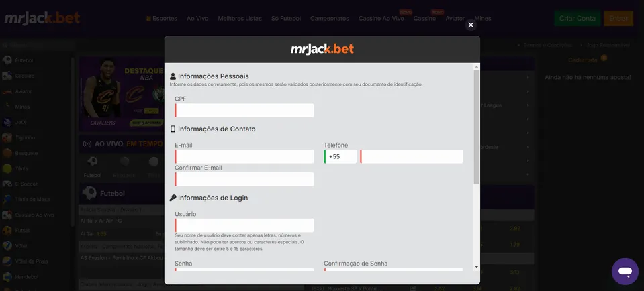Viewport: 644px width, 291px height.
Task: Click the AS Evasion - Feminino match row
Action: point(122,258)
